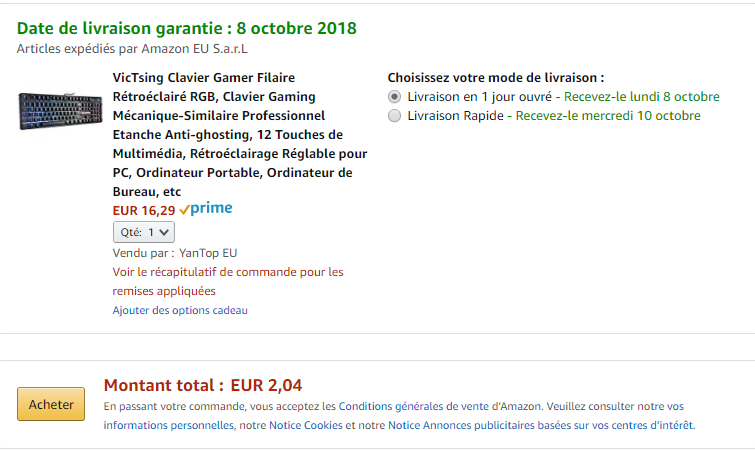Open the Conditions générales link
The image size is (755, 451).
click(x=391, y=406)
